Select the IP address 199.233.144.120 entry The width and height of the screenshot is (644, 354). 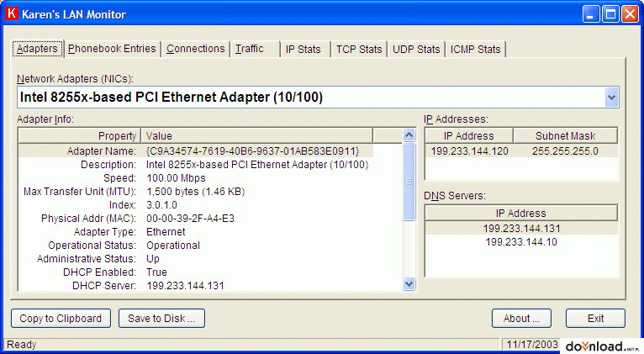469,151
